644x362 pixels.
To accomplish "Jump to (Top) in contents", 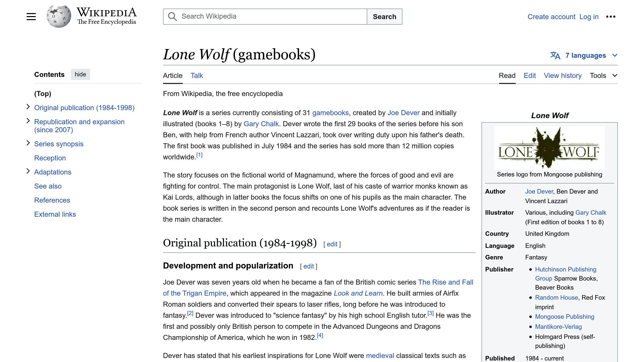I will 43,94.
